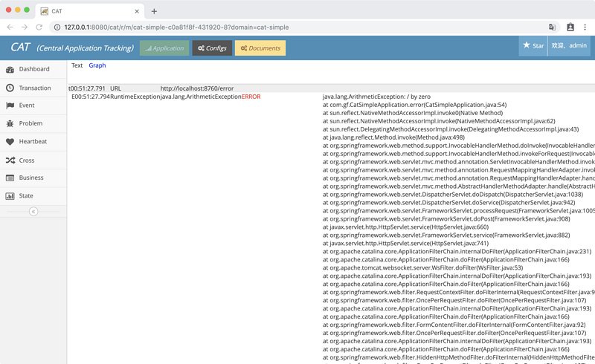This screenshot has width=595, height=364.
Task: Open the Application menu button
Action: pos(164,48)
